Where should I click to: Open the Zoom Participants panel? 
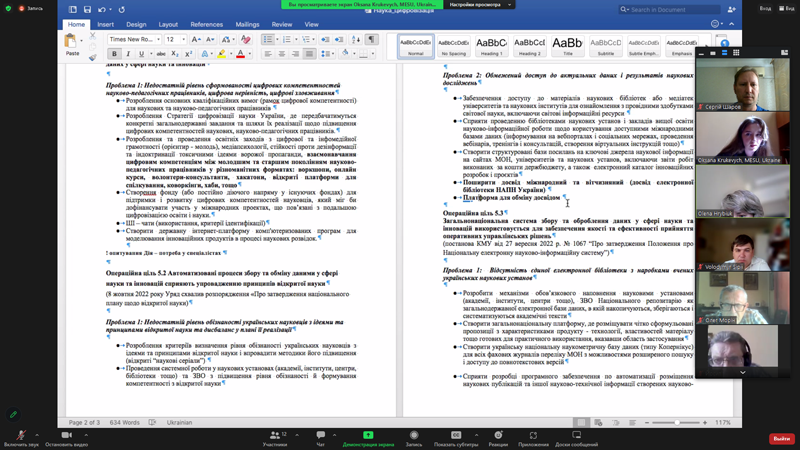pyautogui.click(x=275, y=438)
